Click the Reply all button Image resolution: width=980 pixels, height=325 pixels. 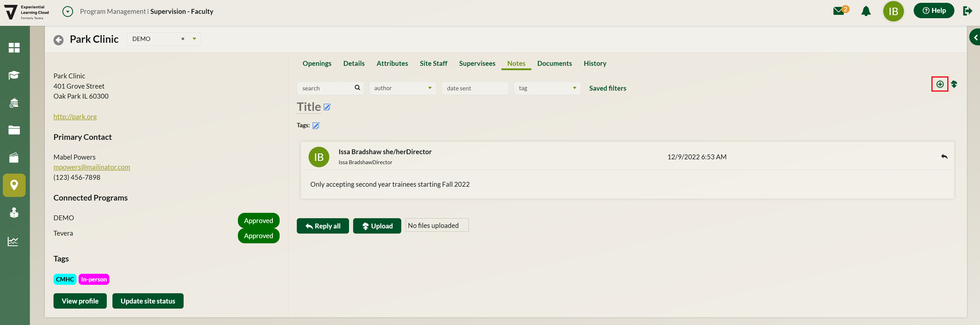(x=323, y=226)
